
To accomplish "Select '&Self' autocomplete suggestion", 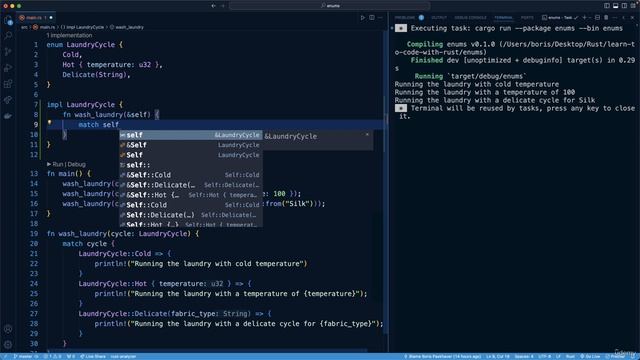I will pyautogui.click(x=191, y=145).
